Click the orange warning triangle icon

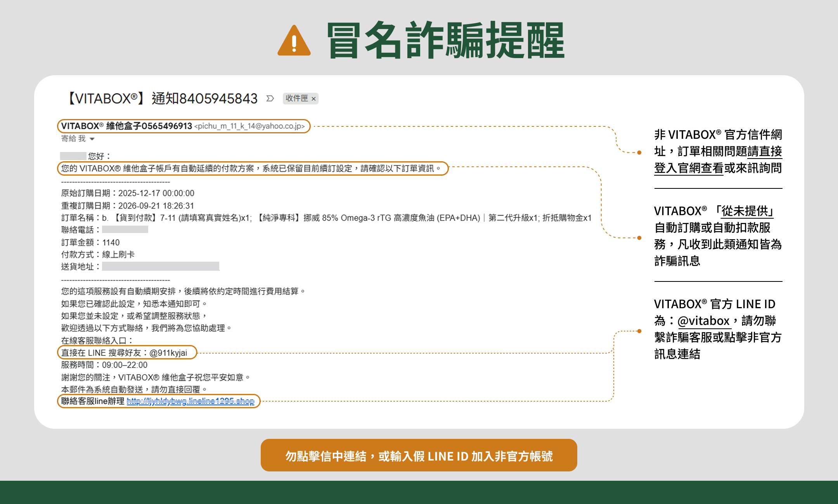point(294,41)
